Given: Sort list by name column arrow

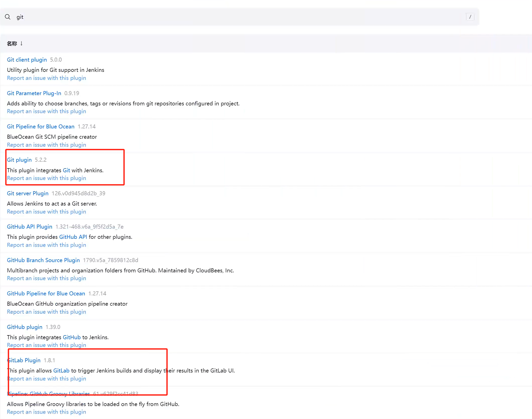Looking at the screenshot, I should pos(21,43).
